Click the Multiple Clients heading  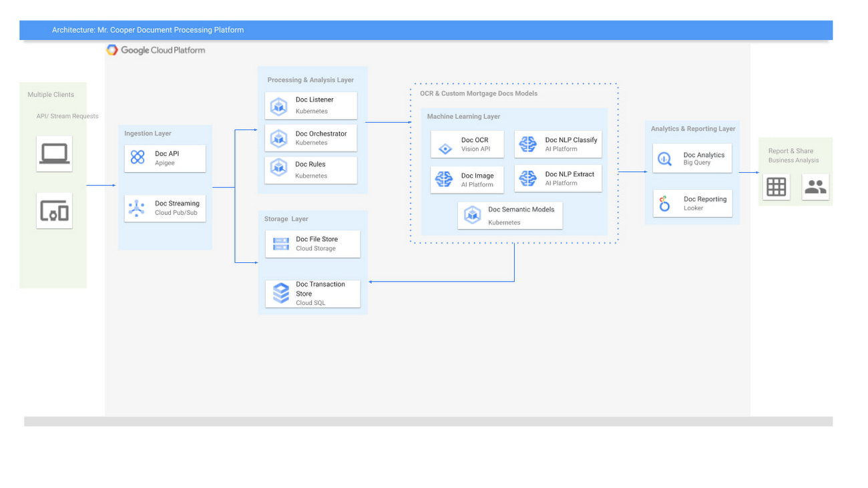tap(51, 95)
